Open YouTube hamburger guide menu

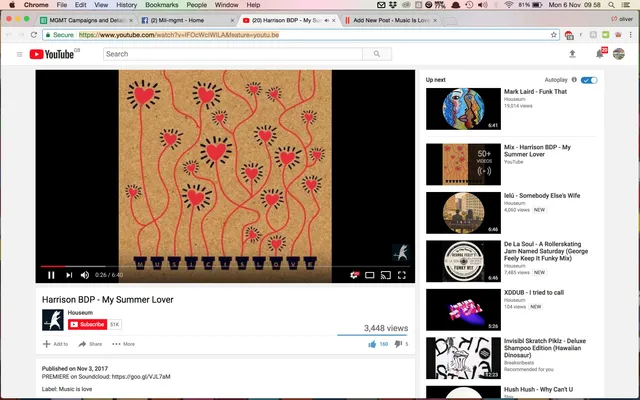pyautogui.click(x=19, y=54)
